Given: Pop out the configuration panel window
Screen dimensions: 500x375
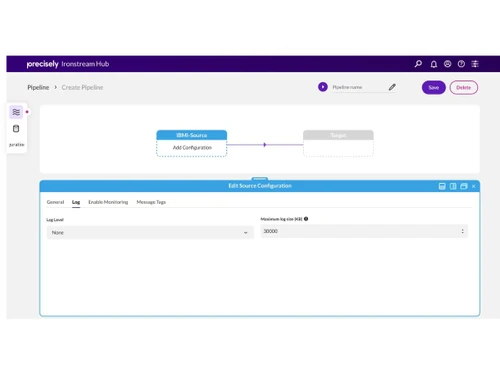Looking at the screenshot, I should tap(464, 186).
